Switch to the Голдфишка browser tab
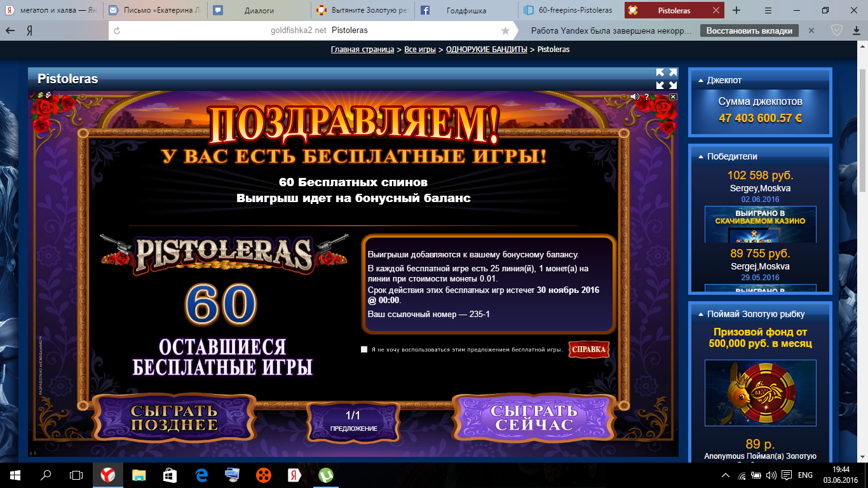Image resolution: width=868 pixels, height=488 pixels. point(466,10)
